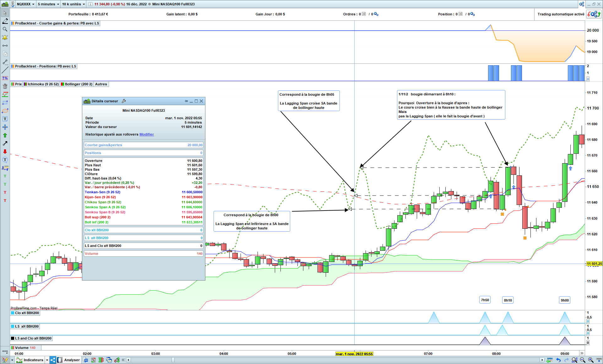Select the rectangle drawing tool
Screen dimensions: 603x364
coord(5,103)
